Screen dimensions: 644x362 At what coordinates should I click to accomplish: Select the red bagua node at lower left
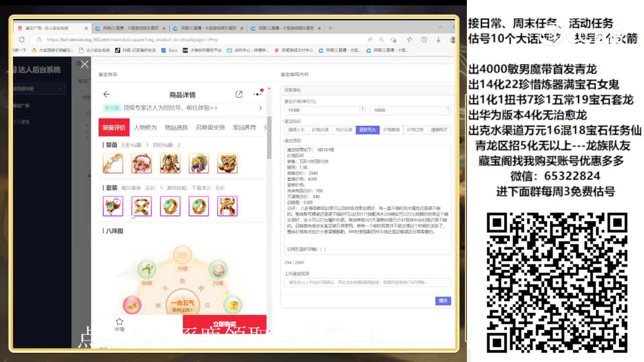(x=132, y=305)
